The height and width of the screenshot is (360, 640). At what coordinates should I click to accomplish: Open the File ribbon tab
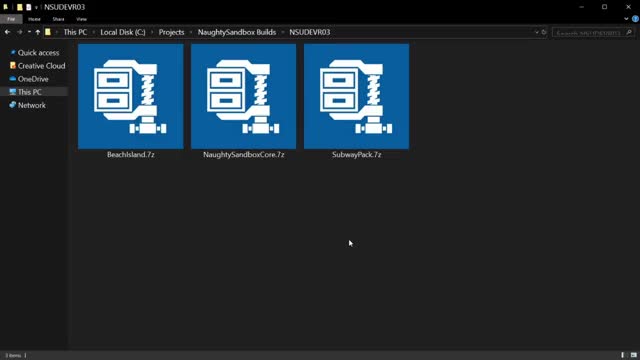[x=11, y=19]
